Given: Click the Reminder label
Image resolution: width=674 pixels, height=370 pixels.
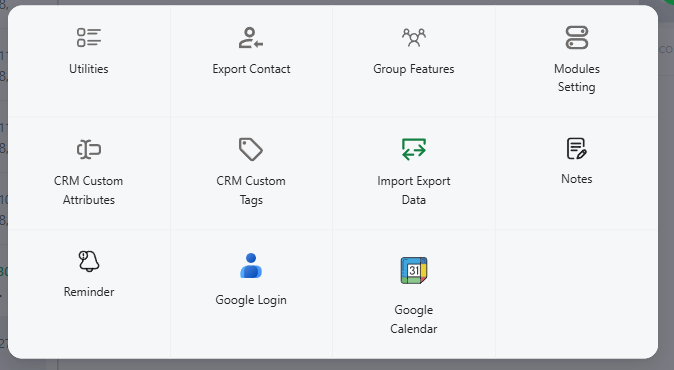Looking at the screenshot, I should (x=89, y=292).
